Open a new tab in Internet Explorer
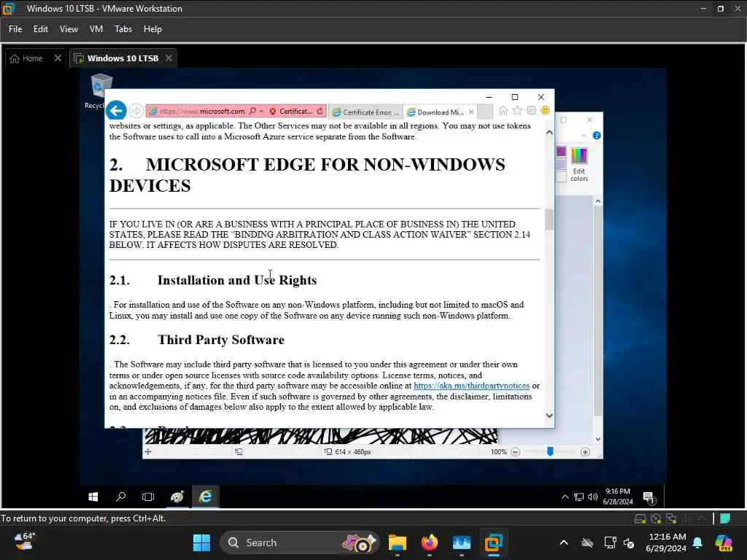Viewport: 747px width, 560px height. click(484, 112)
